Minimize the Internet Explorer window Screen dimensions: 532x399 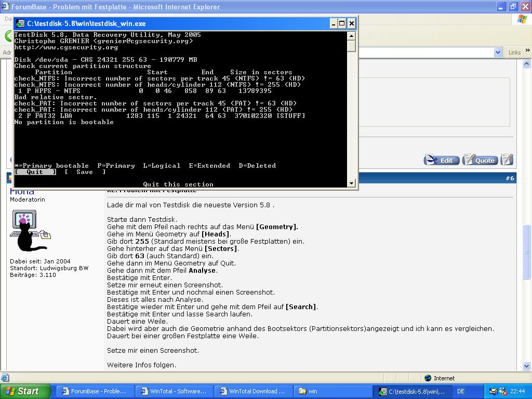pyautogui.click(x=501, y=6)
